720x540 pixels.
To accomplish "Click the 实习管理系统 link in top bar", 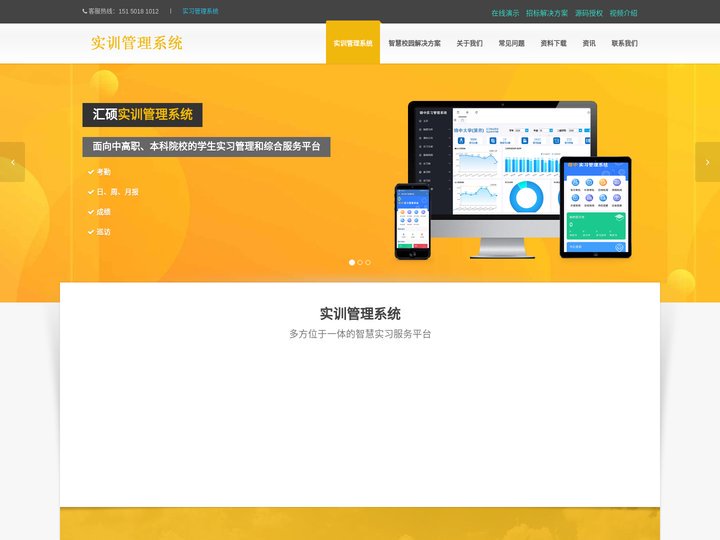I will pyautogui.click(x=200, y=11).
